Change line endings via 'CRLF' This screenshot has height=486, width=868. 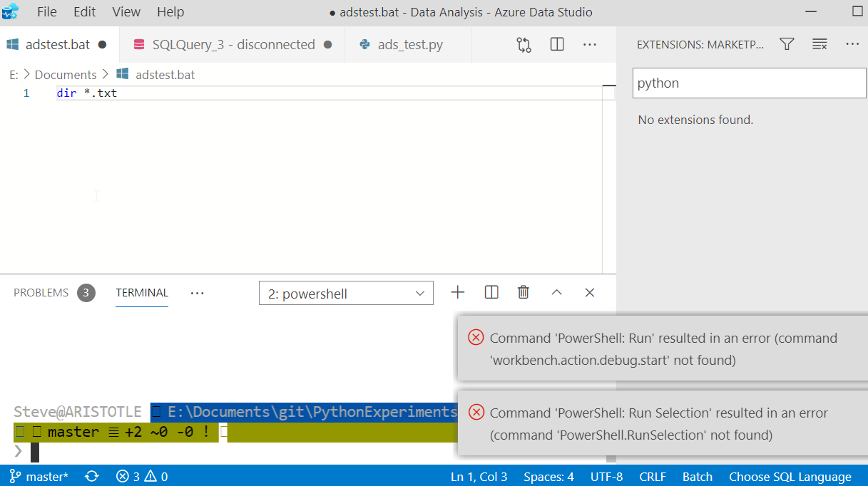click(x=653, y=477)
